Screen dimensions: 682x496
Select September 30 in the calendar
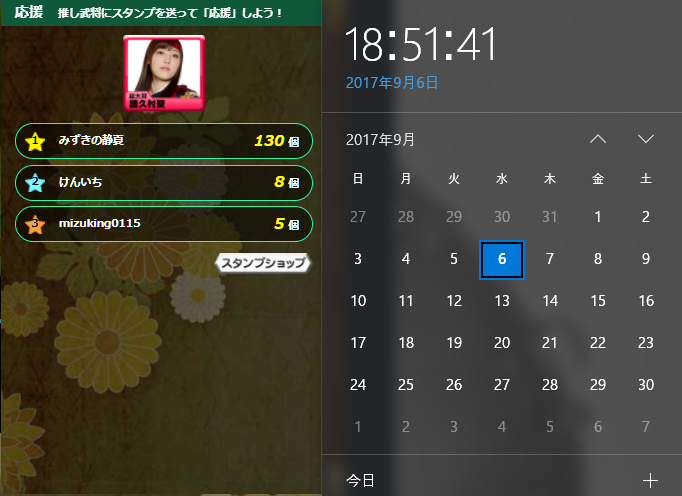point(645,385)
